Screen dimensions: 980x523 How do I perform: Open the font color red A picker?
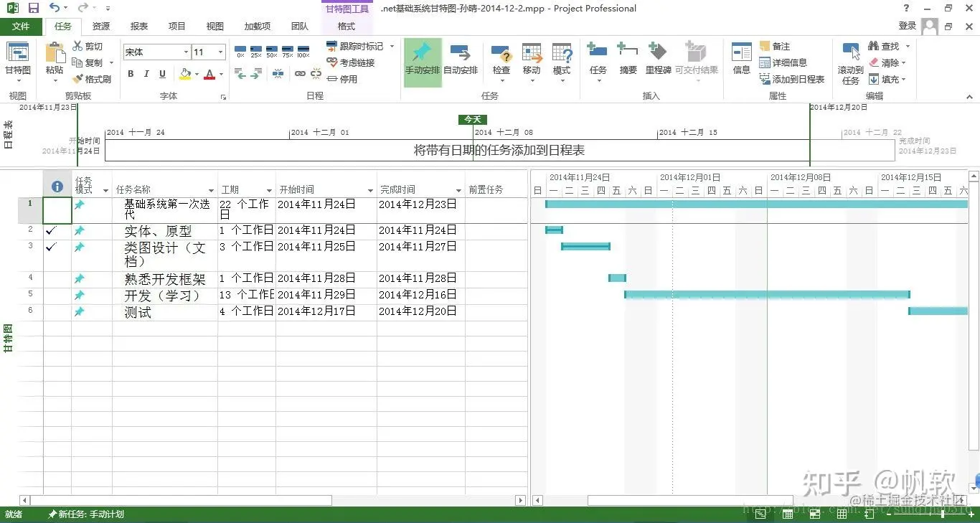click(x=209, y=74)
